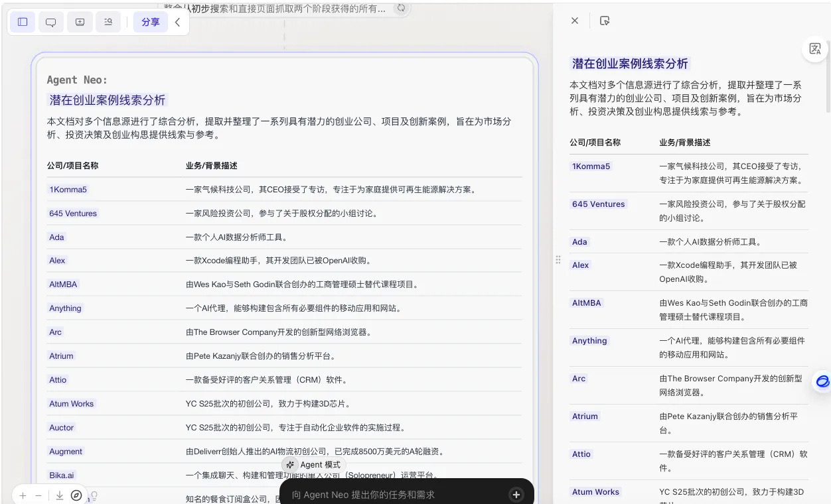Close the right side panel
Screen dimensions: 831x504
tap(575, 21)
